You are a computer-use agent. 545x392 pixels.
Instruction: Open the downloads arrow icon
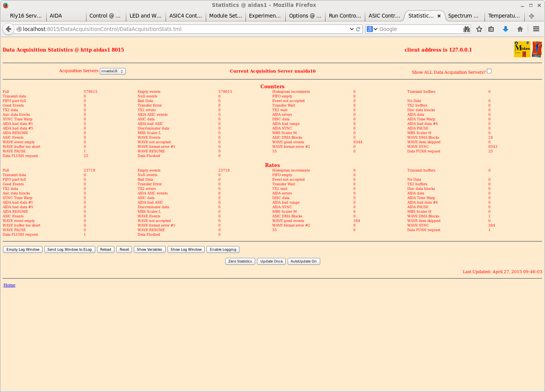506,29
